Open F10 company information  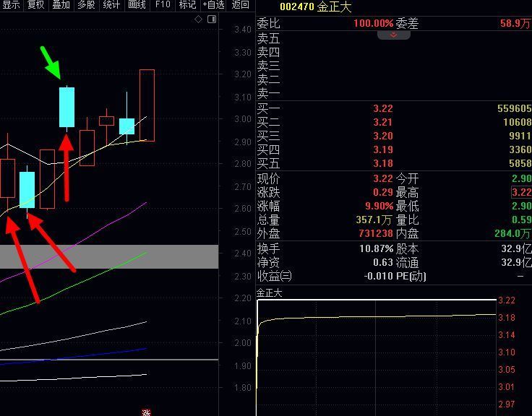[x=163, y=5]
